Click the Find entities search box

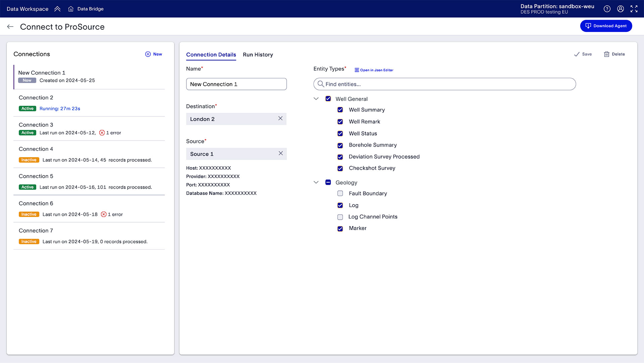pyautogui.click(x=445, y=84)
